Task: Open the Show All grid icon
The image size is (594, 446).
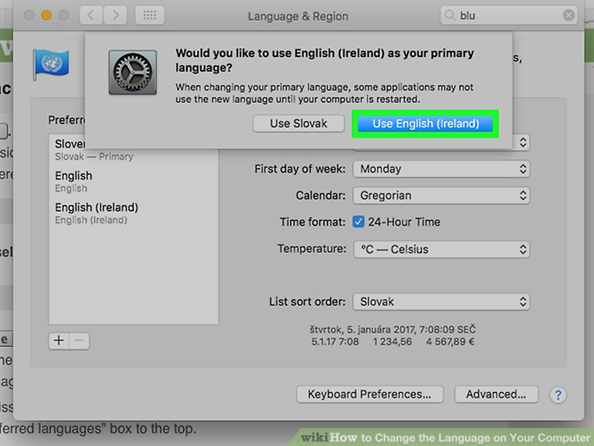Action: (x=150, y=16)
